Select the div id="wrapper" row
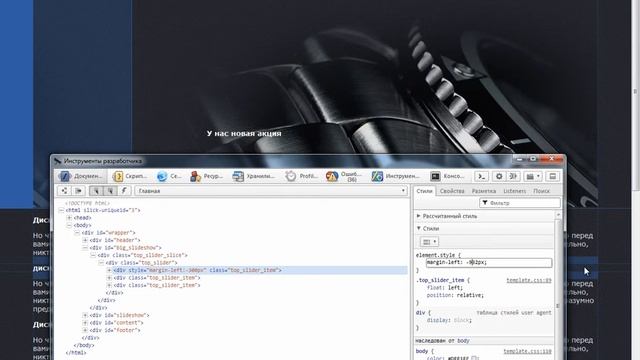 (108, 233)
